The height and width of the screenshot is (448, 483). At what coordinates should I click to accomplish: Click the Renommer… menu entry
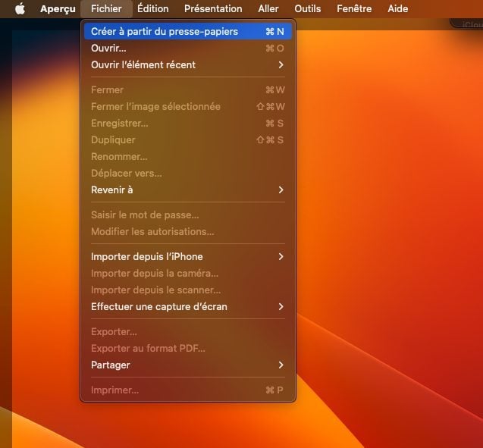188,156
